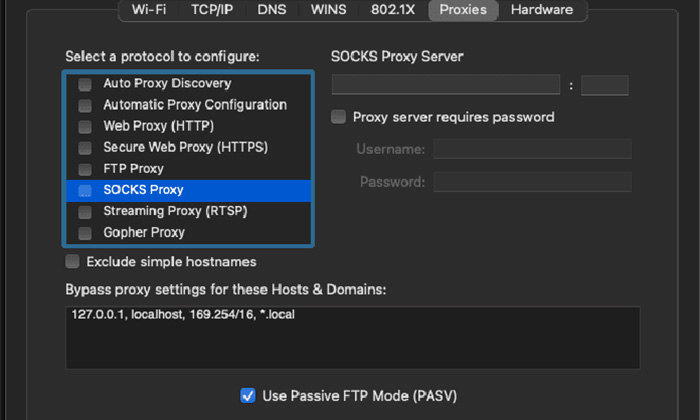Image resolution: width=700 pixels, height=420 pixels.
Task: Open the TCP/IP tab
Action: click(x=213, y=10)
